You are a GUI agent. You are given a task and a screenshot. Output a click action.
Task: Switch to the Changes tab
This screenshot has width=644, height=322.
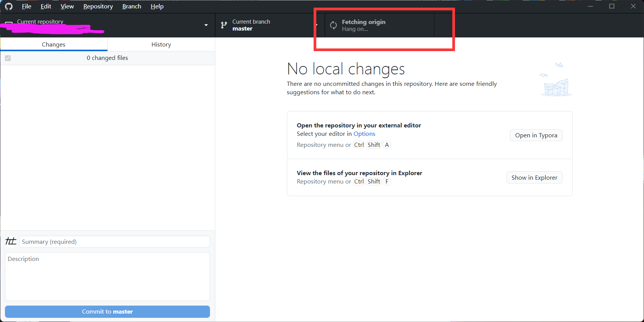click(x=54, y=44)
